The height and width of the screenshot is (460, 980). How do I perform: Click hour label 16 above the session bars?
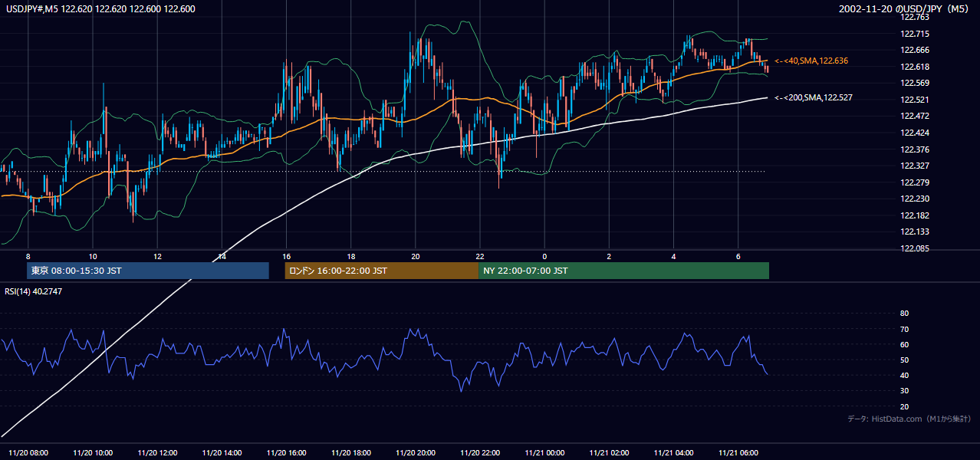click(x=286, y=256)
